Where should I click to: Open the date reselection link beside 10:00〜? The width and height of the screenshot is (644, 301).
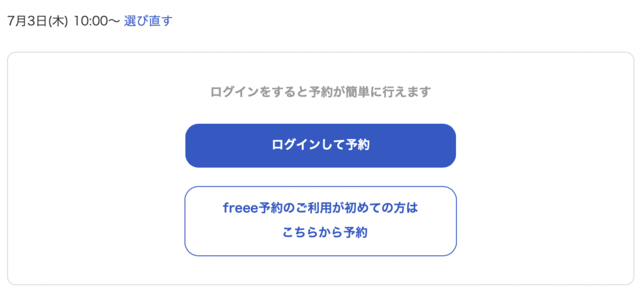point(148,21)
